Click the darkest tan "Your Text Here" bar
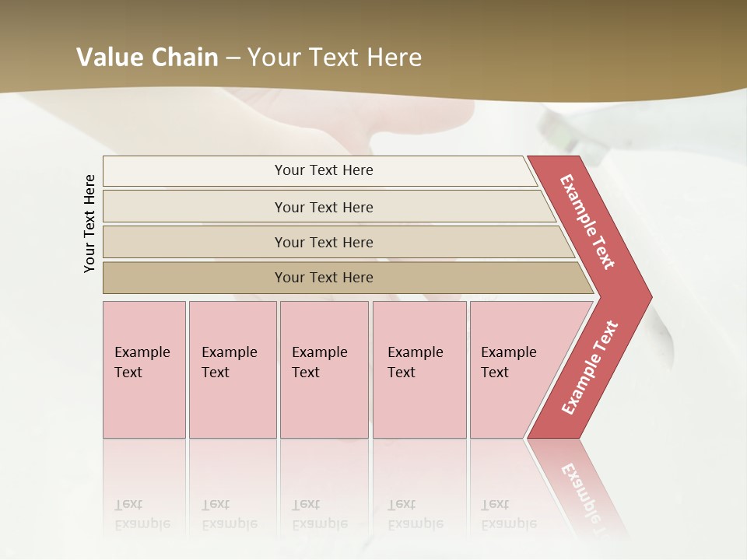The width and height of the screenshot is (747, 560). tap(348, 278)
